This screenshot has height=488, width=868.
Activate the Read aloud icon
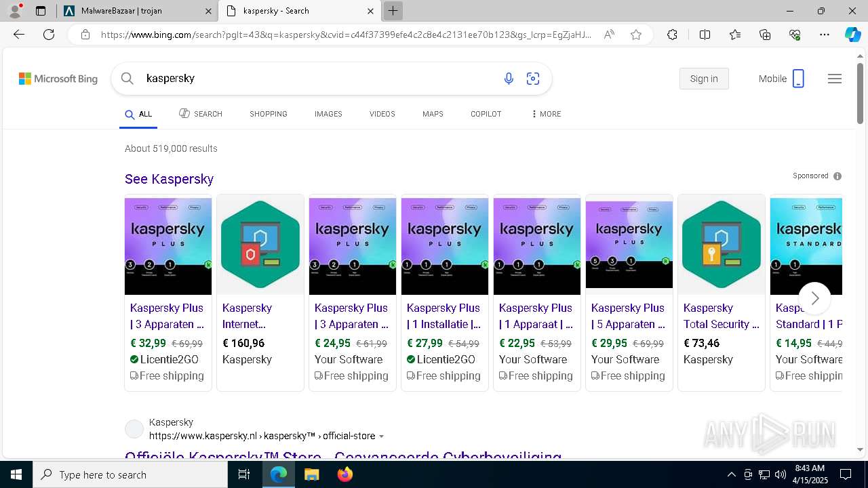609,35
